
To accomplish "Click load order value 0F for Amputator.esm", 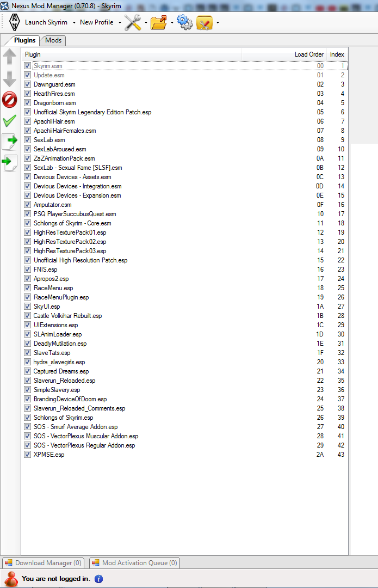I will 320,205.
